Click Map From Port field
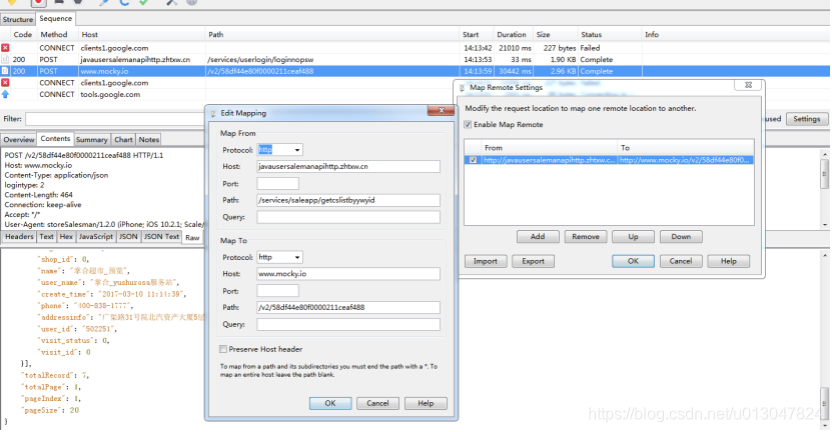Viewport: 832px width, 432px height. coord(278,184)
